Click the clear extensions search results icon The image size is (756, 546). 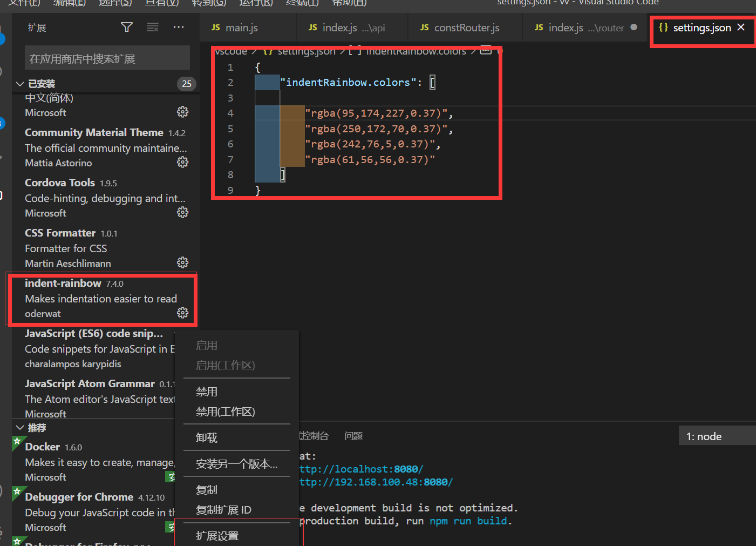point(153,28)
